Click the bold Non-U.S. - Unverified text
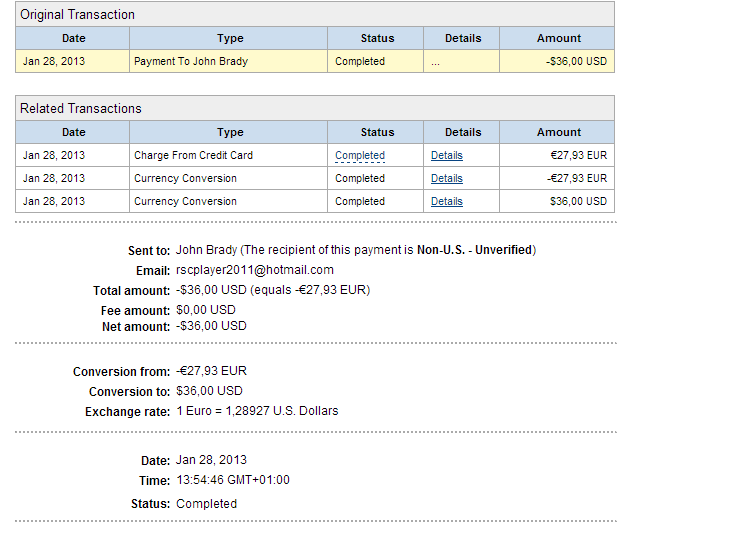732x534 pixels. (475, 250)
